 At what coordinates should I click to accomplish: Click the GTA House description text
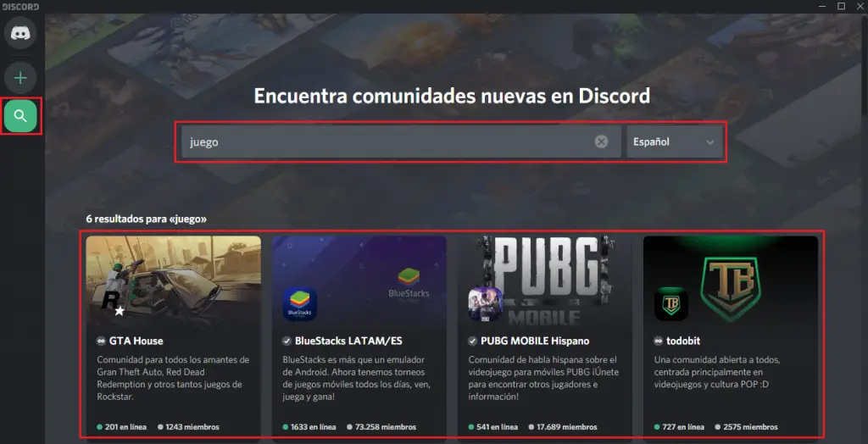173,378
